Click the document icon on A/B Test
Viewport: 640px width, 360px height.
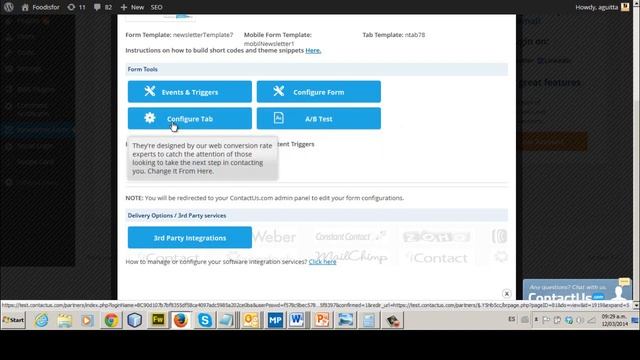pos(278,118)
